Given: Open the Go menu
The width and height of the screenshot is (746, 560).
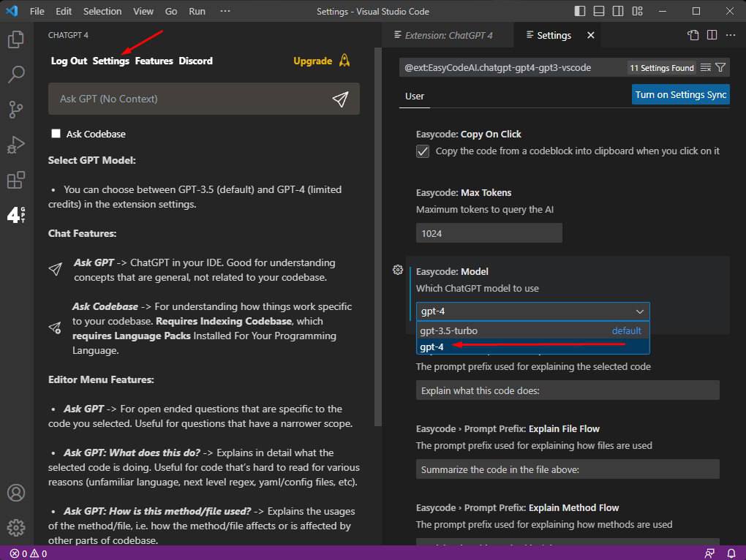Looking at the screenshot, I should [171, 11].
